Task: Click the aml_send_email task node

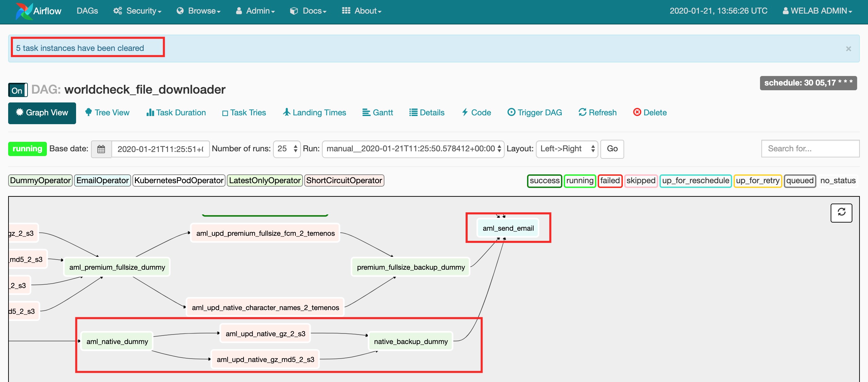Action: [508, 228]
